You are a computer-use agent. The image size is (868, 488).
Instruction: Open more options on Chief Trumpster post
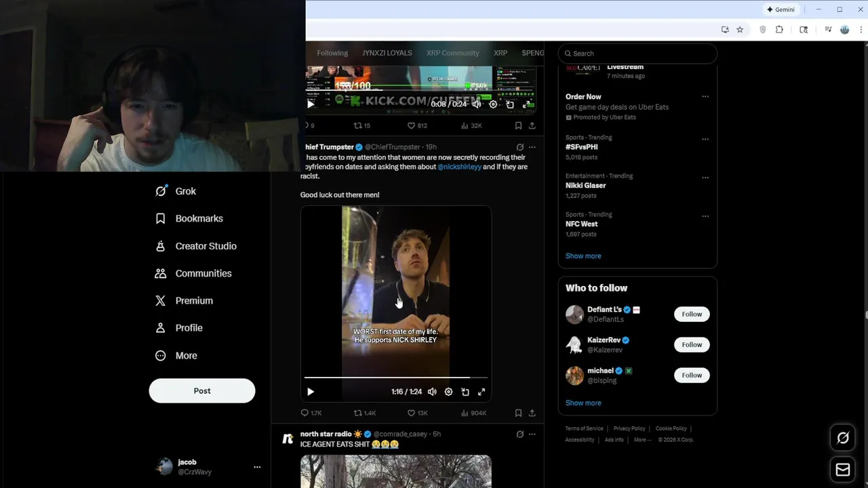pyautogui.click(x=532, y=147)
